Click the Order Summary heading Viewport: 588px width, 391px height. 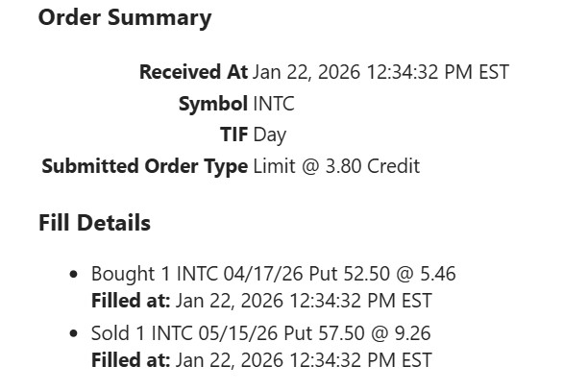tap(125, 18)
